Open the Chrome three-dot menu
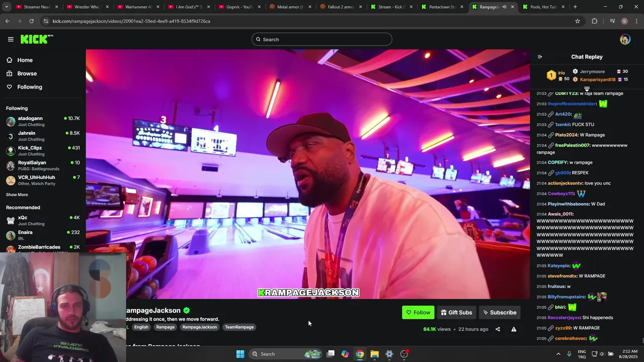644x362 pixels. coord(636,21)
